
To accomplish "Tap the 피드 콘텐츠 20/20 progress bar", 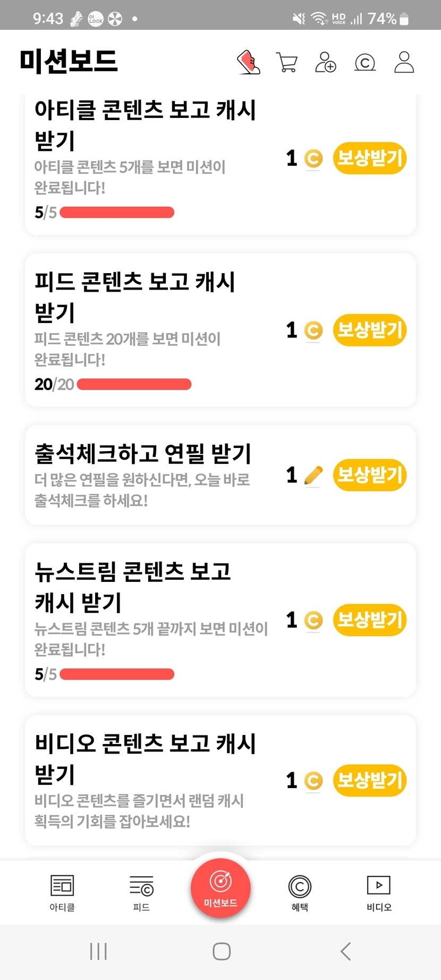I will coord(134,384).
